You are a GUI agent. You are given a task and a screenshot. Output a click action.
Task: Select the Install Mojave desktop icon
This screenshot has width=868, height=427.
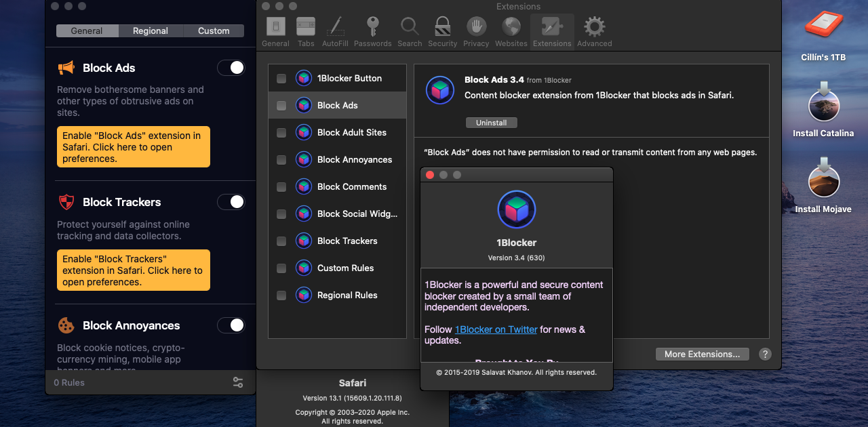pyautogui.click(x=824, y=179)
